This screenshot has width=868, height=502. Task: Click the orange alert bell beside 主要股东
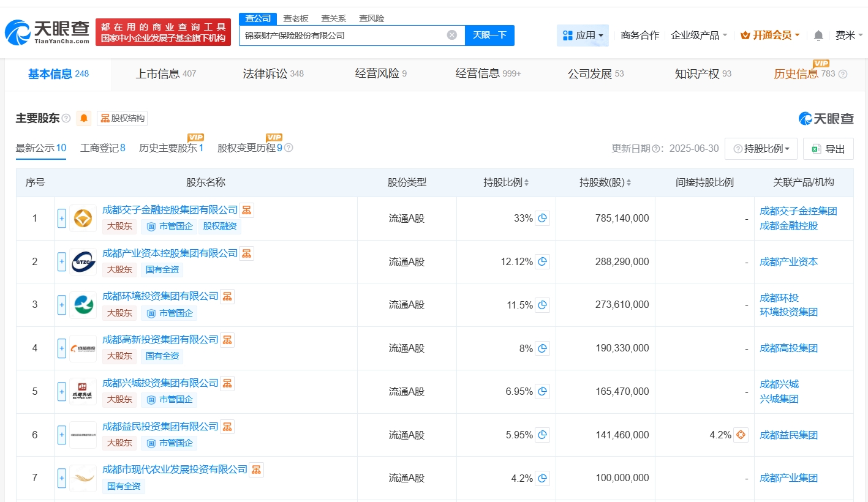[x=84, y=118]
